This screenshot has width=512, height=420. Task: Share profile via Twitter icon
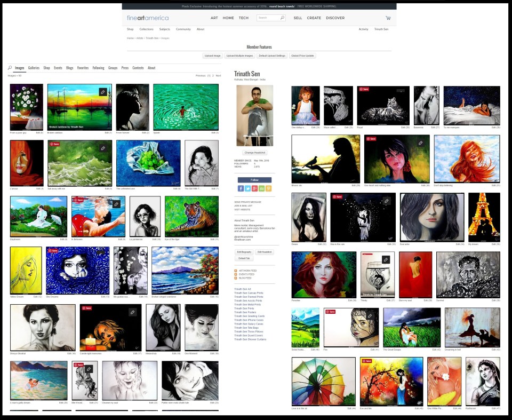pyautogui.click(x=248, y=188)
